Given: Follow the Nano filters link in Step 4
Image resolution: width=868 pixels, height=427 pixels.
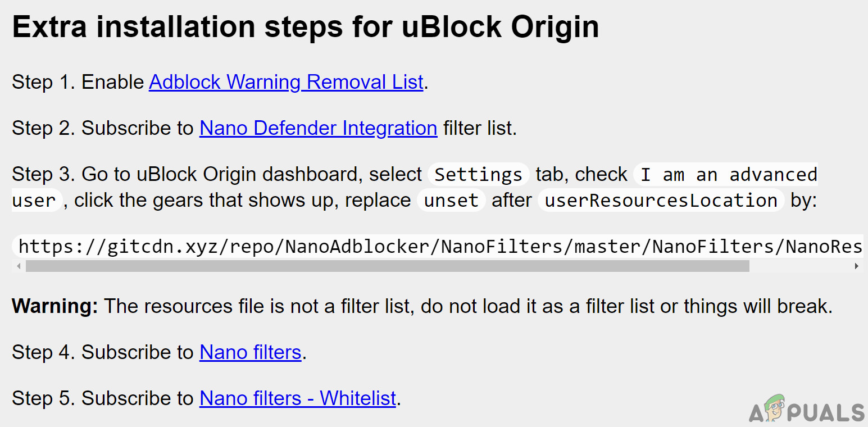Looking at the screenshot, I should 250,352.
